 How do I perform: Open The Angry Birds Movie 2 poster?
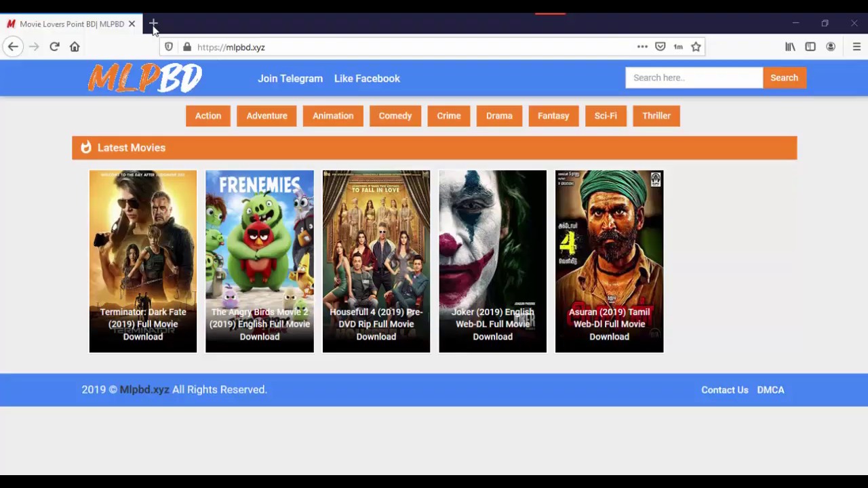point(260,261)
